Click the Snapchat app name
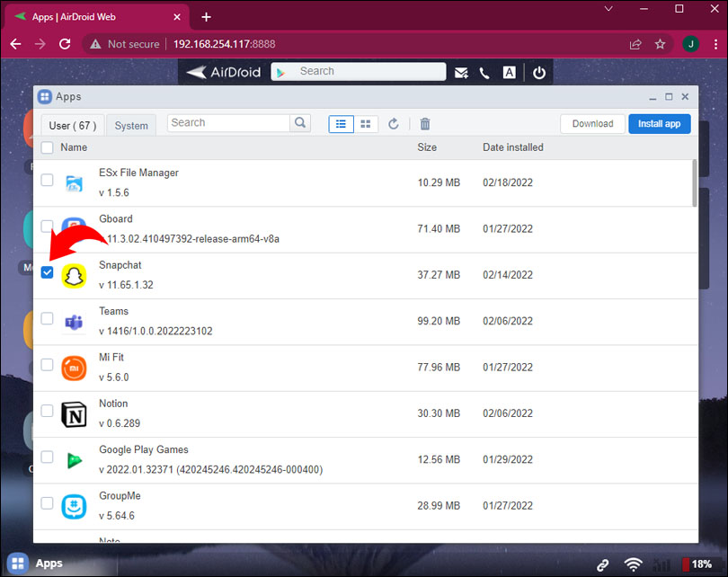 point(120,265)
